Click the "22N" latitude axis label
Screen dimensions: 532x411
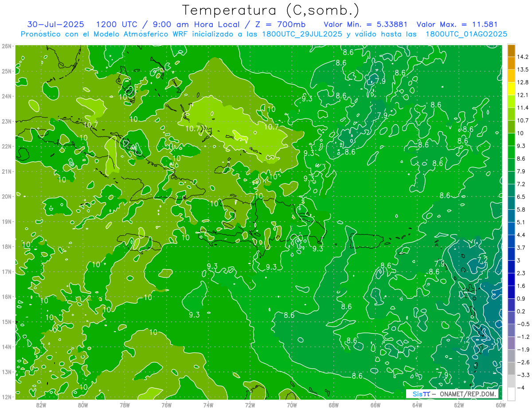(x=7, y=146)
